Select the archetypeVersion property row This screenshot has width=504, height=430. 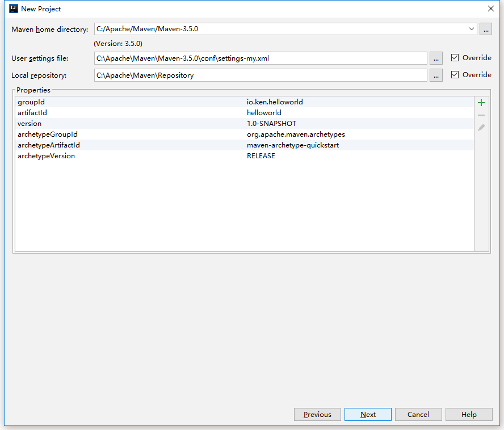point(170,155)
